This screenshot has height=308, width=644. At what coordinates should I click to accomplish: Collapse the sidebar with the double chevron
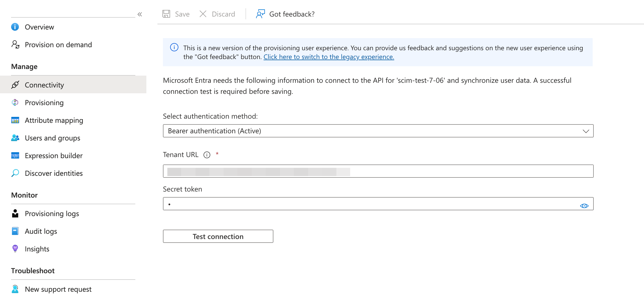click(140, 14)
